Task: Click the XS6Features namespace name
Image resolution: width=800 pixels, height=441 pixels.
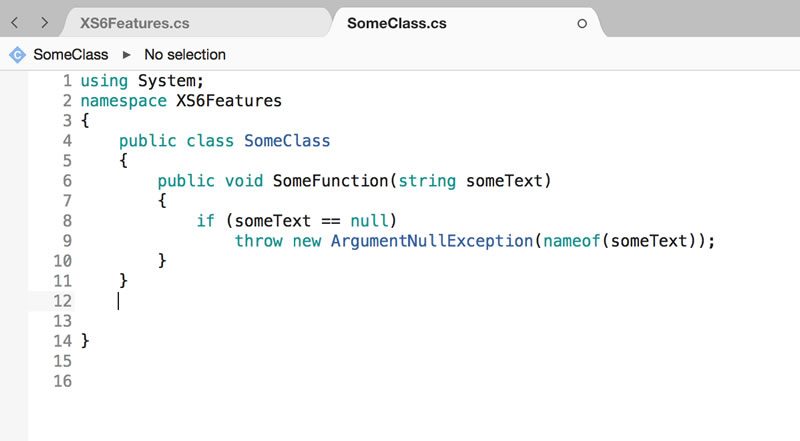Action: (x=229, y=101)
